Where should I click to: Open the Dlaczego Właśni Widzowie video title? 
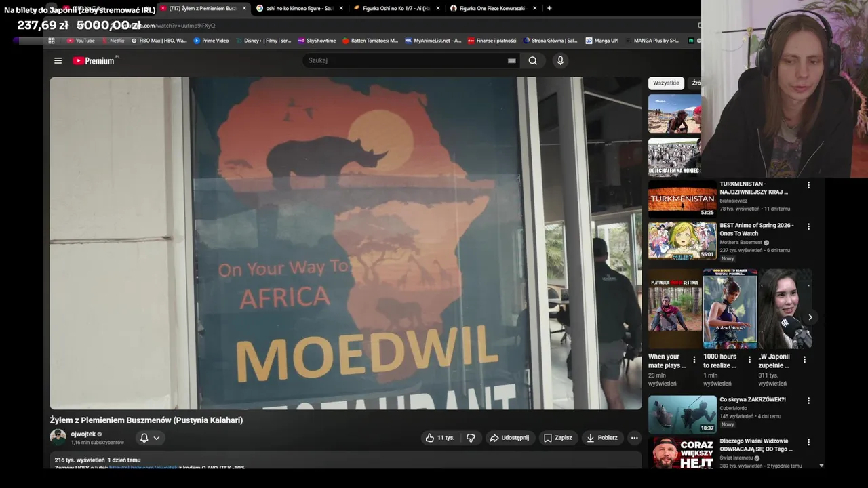[756, 445]
